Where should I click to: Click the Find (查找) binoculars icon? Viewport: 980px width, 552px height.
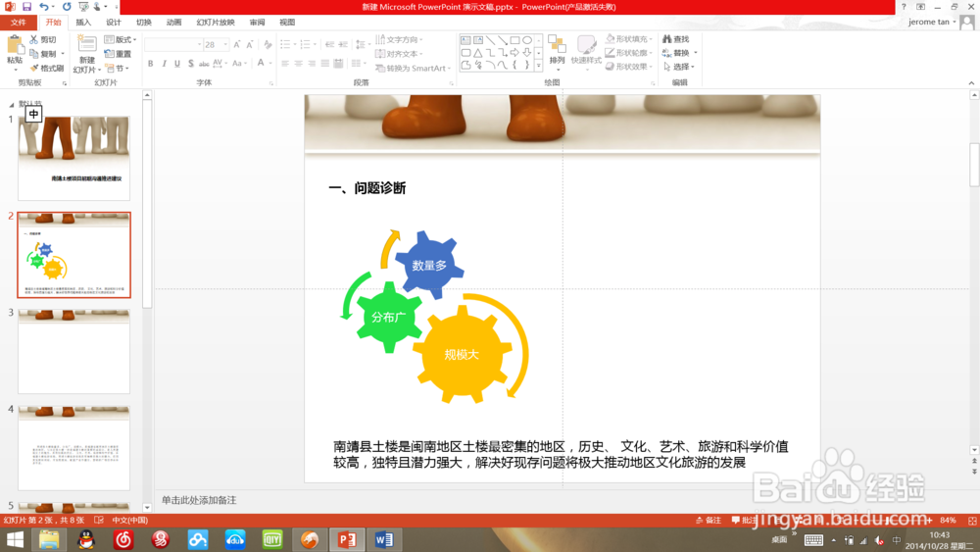(x=666, y=39)
